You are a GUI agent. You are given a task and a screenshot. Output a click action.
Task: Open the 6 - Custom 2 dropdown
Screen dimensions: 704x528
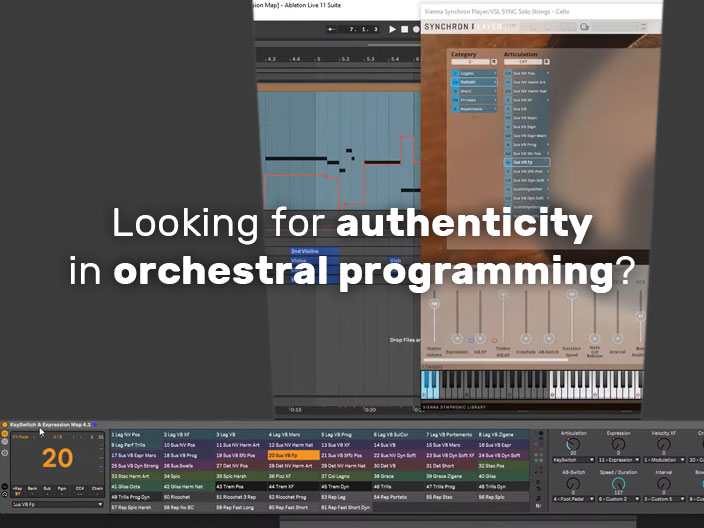[619, 499]
